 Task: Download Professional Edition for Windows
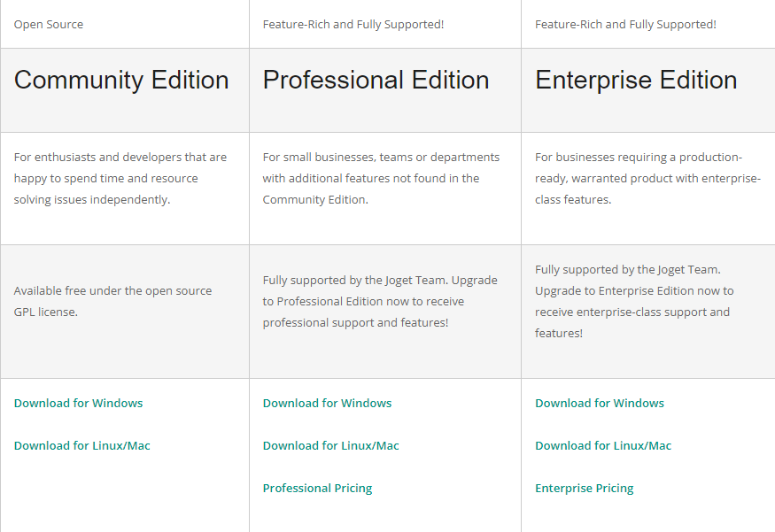coord(327,404)
